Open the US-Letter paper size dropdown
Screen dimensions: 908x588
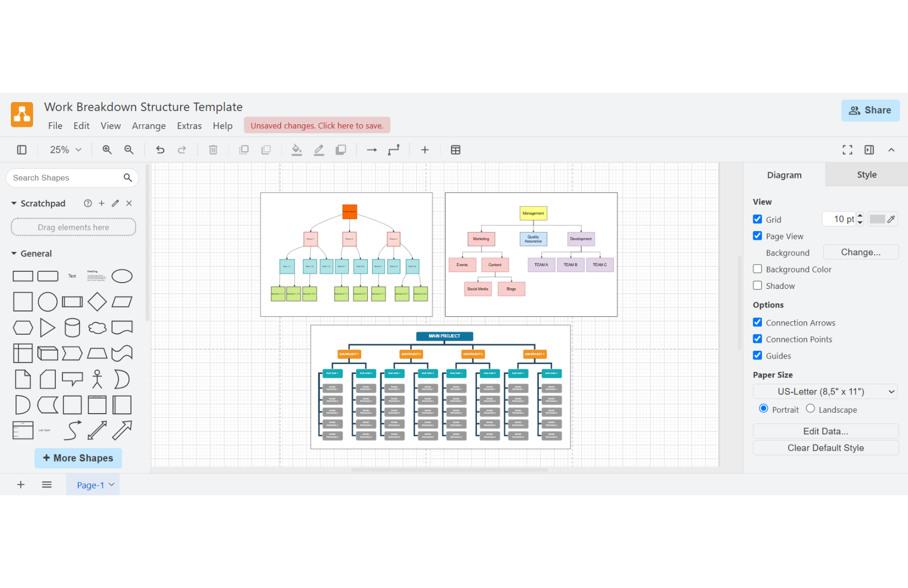coord(825,391)
